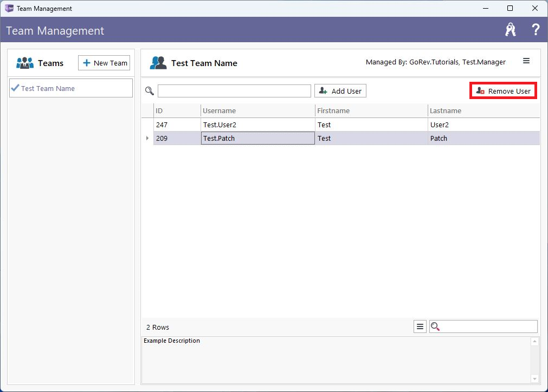Click the Firstname cell in the Test.Patch row
548x392 pixels.
click(x=371, y=138)
